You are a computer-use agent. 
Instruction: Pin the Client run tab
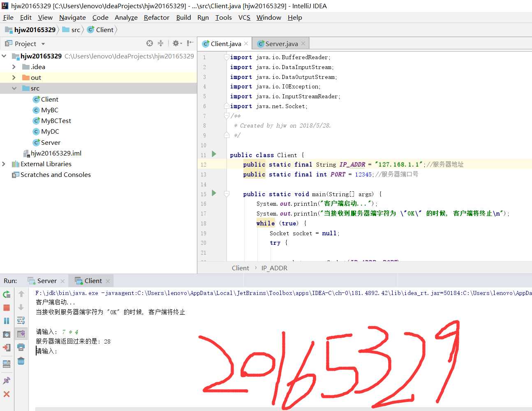7,381
